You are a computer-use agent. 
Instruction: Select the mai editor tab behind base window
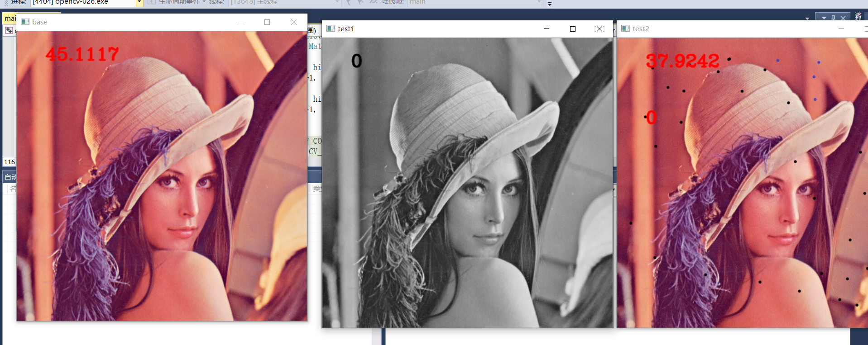[x=10, y=18]
